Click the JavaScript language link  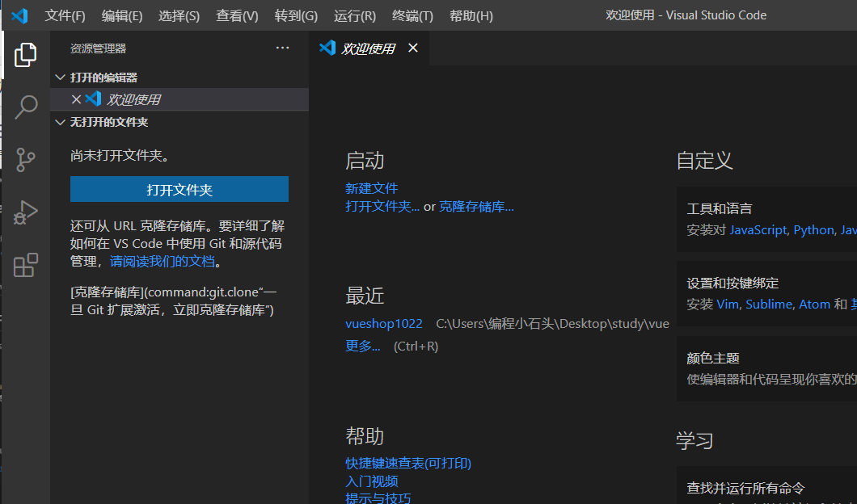point(758,230)
